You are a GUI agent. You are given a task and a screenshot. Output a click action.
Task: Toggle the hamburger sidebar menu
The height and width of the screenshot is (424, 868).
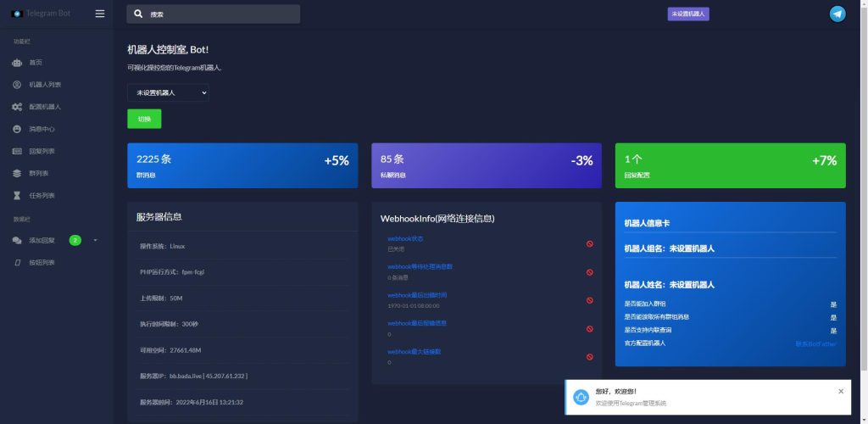pos(100,14)
